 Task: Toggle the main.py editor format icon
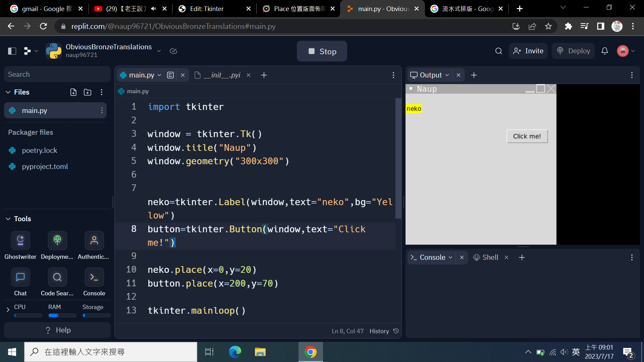[170, 75]
